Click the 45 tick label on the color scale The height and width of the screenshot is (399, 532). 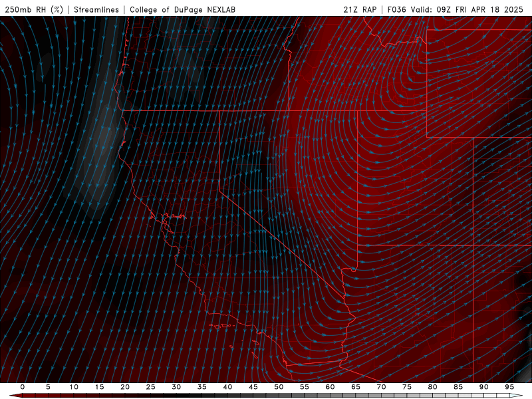click(253, 387)
